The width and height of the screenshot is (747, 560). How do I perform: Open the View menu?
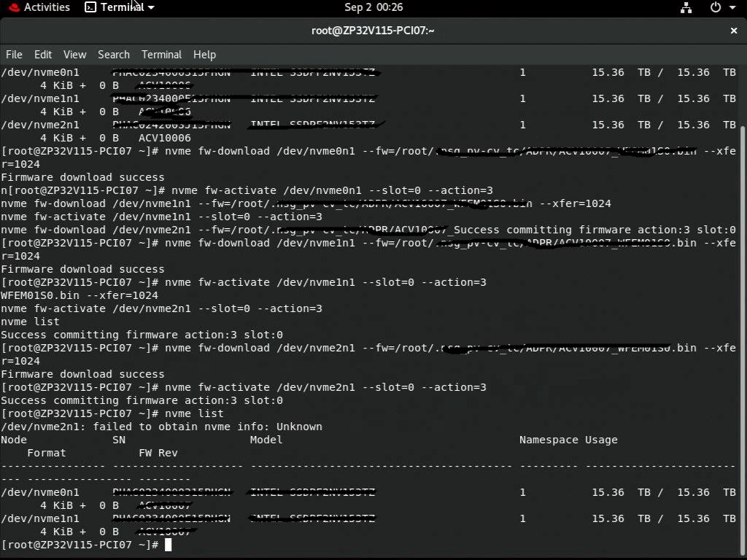pos(74,55)
